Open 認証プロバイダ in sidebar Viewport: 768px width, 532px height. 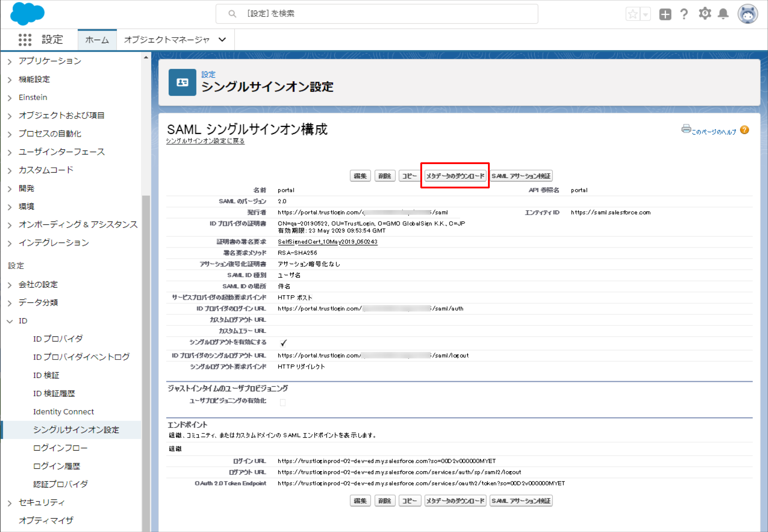pyautogui.click(x=60, y=484)
